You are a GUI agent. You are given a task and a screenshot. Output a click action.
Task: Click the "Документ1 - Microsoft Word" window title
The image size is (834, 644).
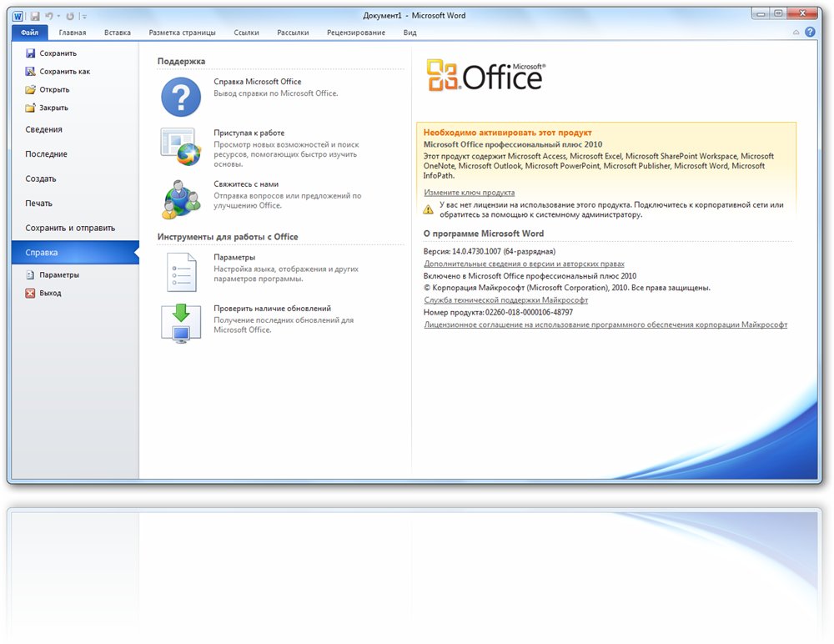coord(414,16)
